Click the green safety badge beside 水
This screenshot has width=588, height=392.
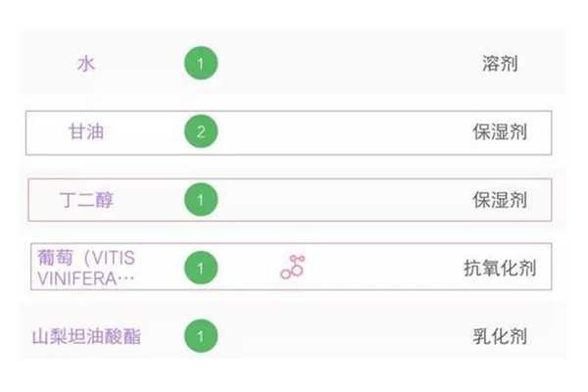coord(201,65)
